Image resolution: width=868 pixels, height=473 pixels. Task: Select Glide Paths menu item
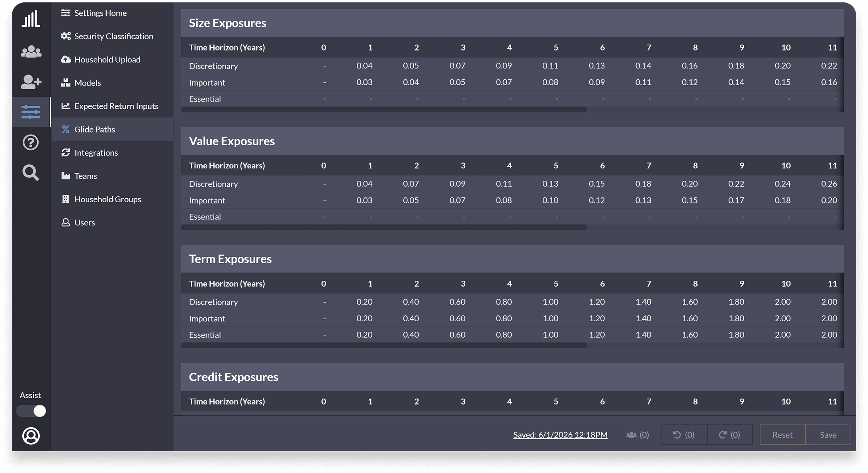tap(112, 129)
